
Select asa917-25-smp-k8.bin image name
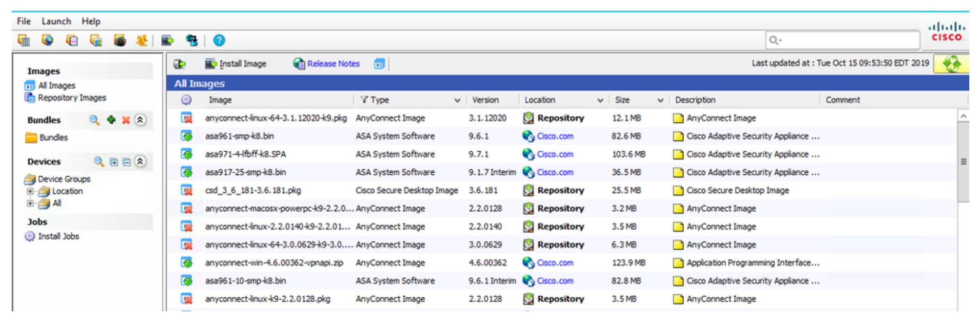[245, 172]
